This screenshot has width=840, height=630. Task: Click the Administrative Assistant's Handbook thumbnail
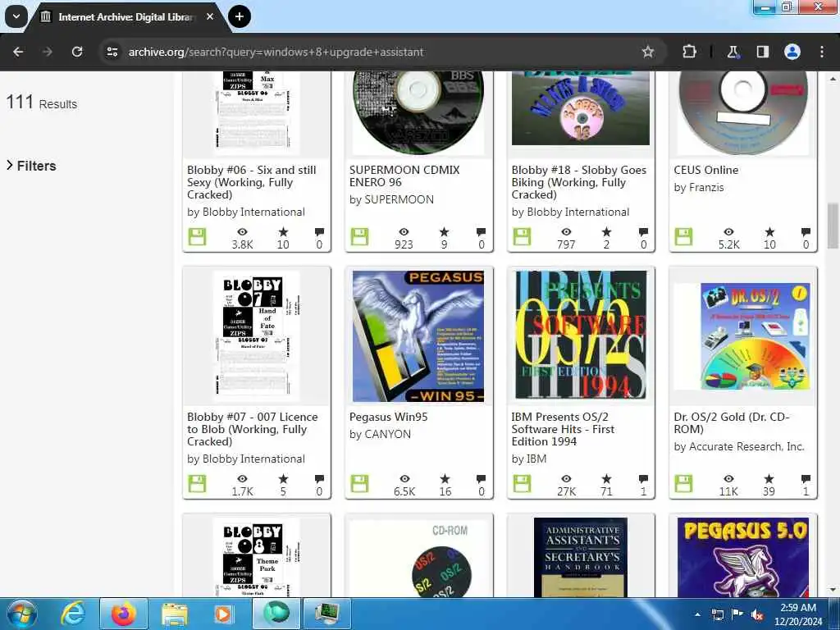[581, 557]
